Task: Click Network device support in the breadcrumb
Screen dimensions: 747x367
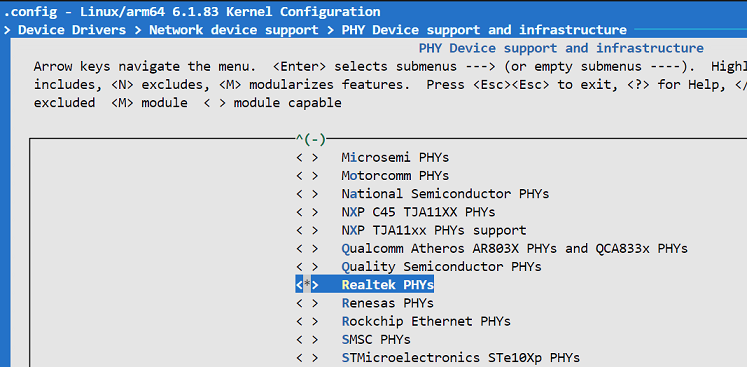Action: (x=234, y=30)
